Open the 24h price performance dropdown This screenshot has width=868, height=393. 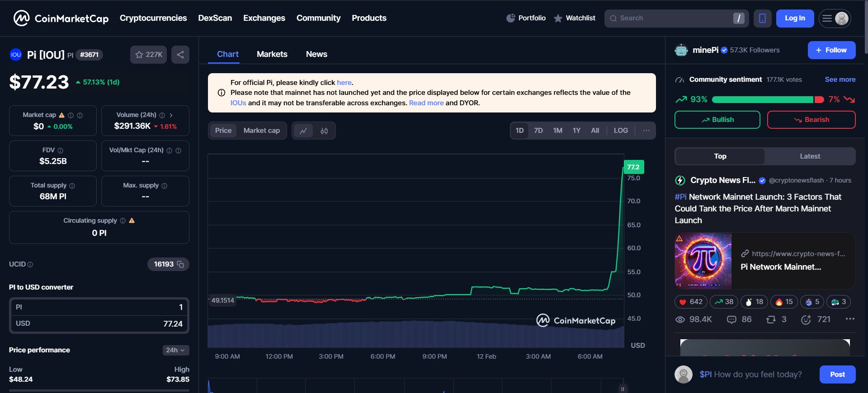click(175, 350)
